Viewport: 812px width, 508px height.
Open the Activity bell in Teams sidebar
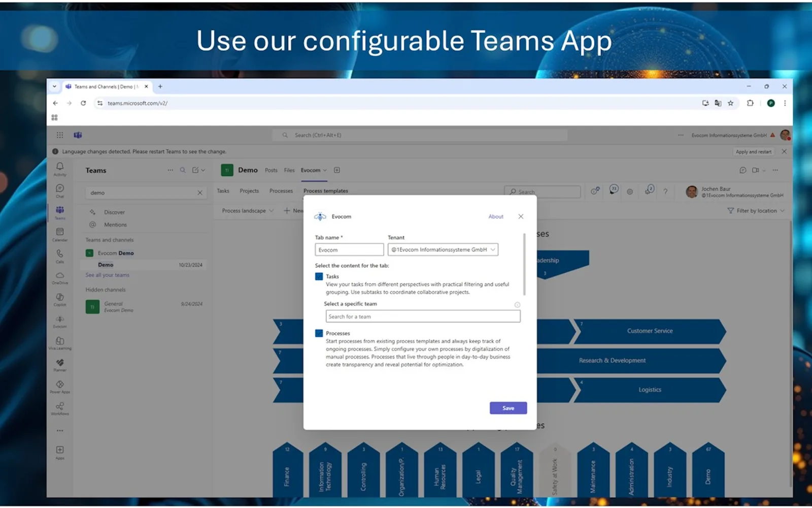(x=60, y=169)
